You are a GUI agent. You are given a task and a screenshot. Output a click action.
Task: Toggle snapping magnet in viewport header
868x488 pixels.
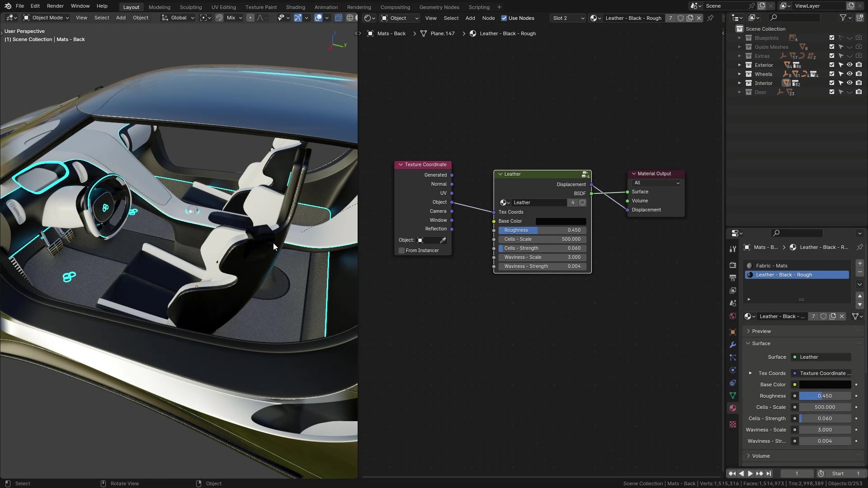pos(219,18)
